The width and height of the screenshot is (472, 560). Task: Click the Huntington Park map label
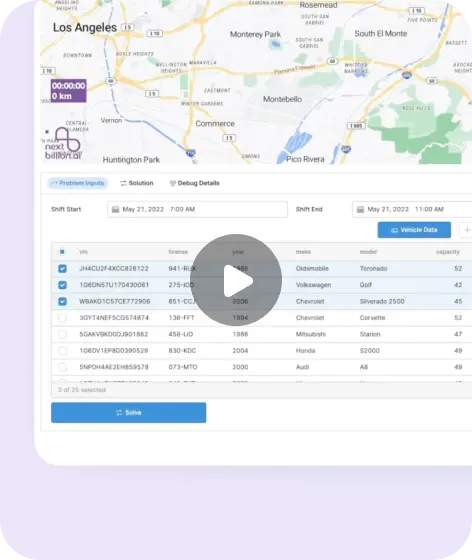(131, 160)
